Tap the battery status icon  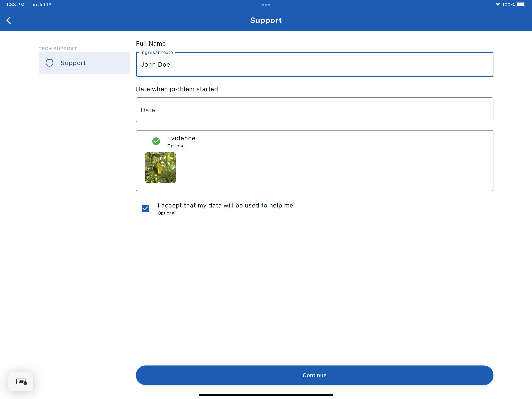pos(521,4)
